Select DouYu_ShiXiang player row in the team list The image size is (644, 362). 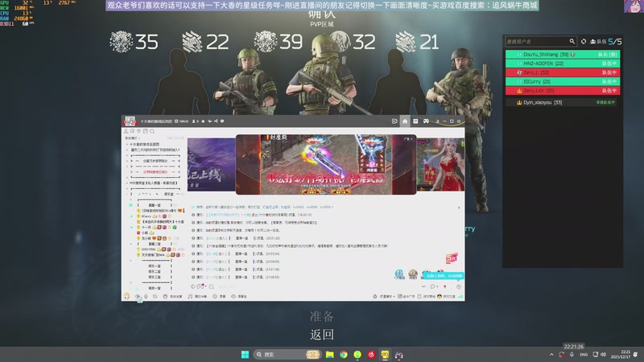point(562,54)
